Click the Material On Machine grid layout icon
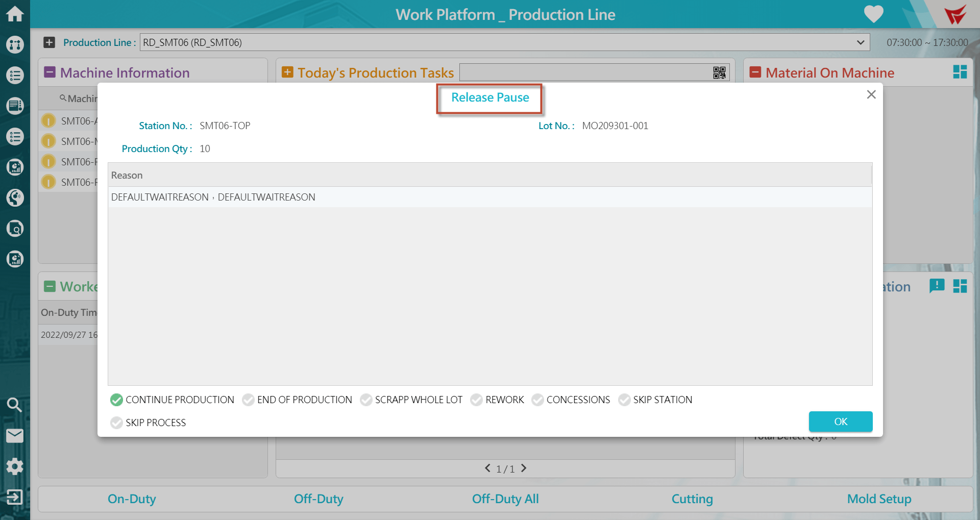 tap(960, 72)
